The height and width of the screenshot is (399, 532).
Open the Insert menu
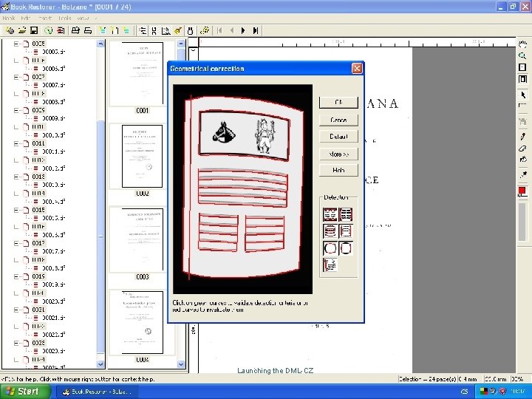(45, 18)
